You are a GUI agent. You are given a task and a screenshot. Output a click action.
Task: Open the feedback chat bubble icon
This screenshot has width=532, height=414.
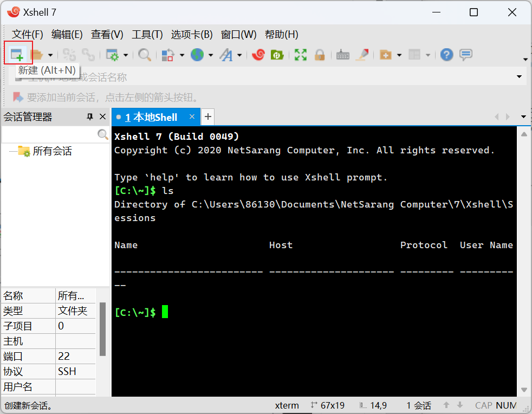[466, 54]
